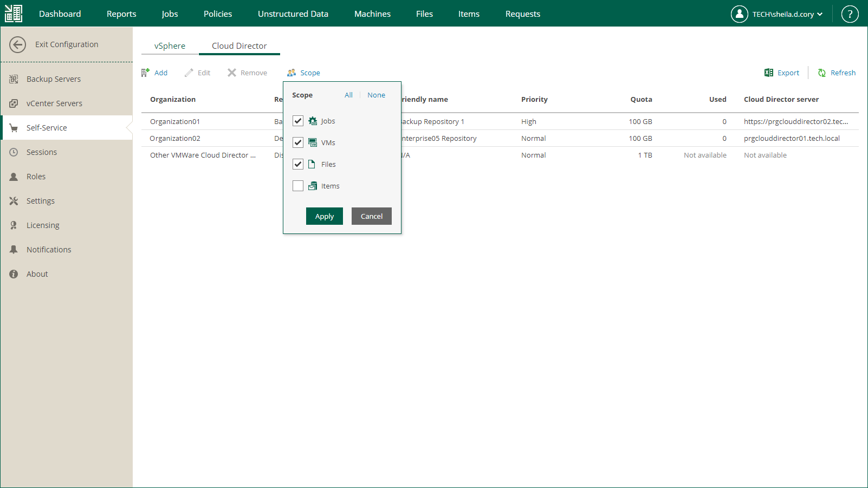Click the Veeam home logo icon

click(x=14, y=14)
